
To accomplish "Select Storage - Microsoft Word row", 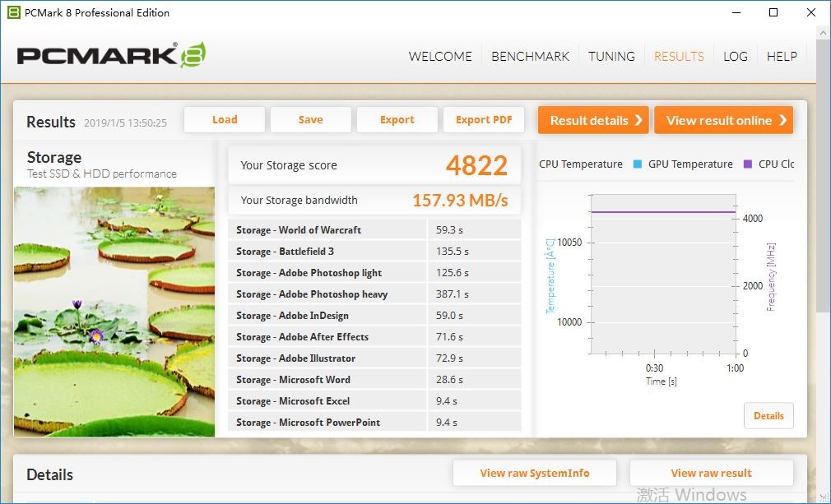I will click(374, 379).
